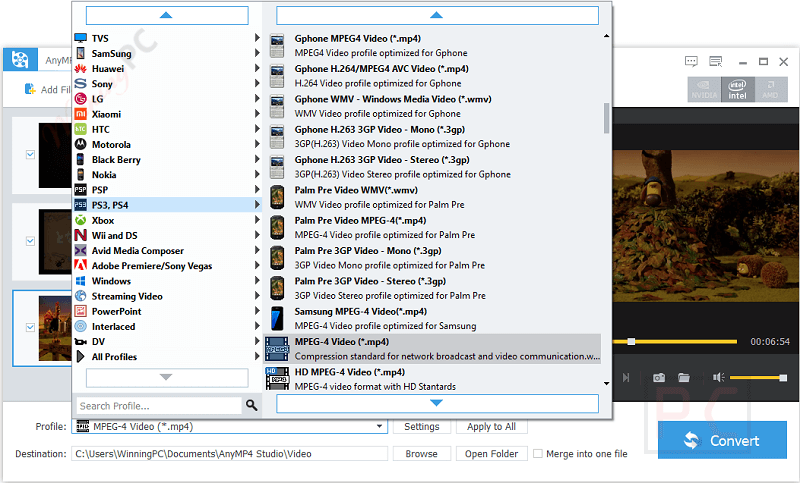Click the Windows logo category icon
The image size is (800, 483).
(81, 281)
